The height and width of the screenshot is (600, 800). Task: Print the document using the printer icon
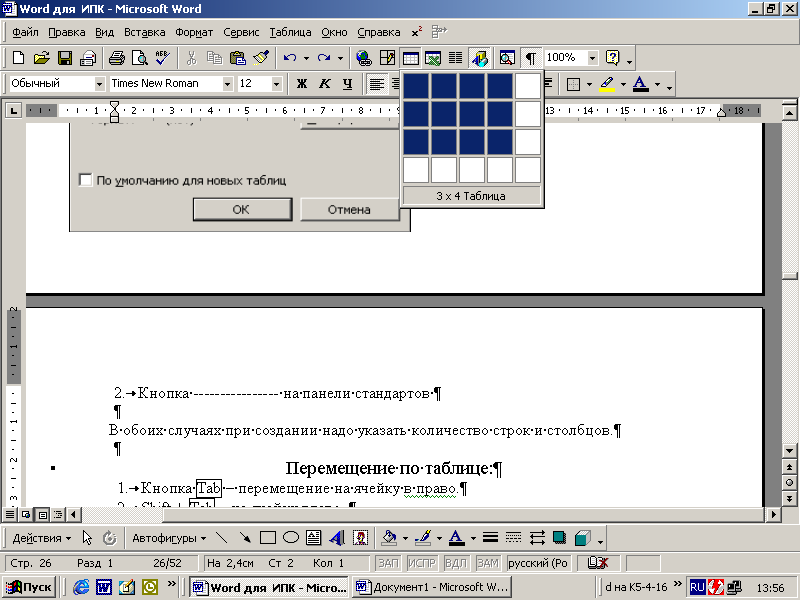click(117, 58)
